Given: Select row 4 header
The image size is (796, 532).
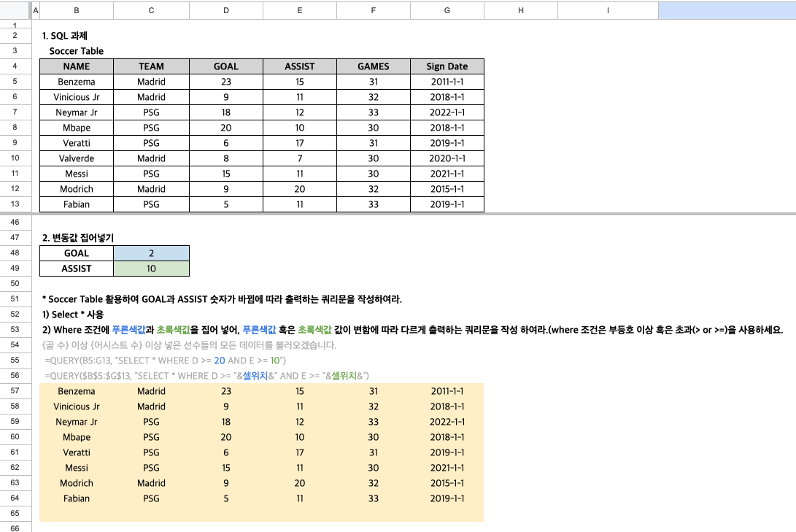Looking at the screenshot, I should click(15, 66).
